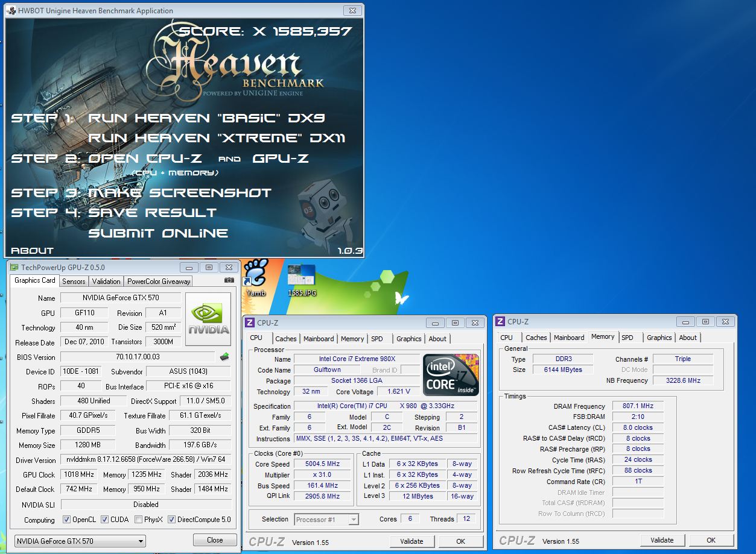Click OK in CPU-Z CPU window
This screenshot has height=554, width=756.
[x=461, y=541]
